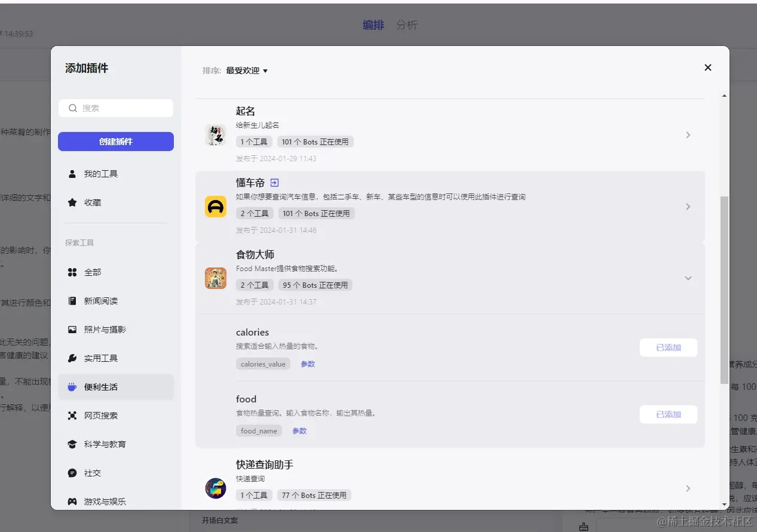Click the 网页搜索 icon
Screen dimensions: 757x532
tap(72, 416)
